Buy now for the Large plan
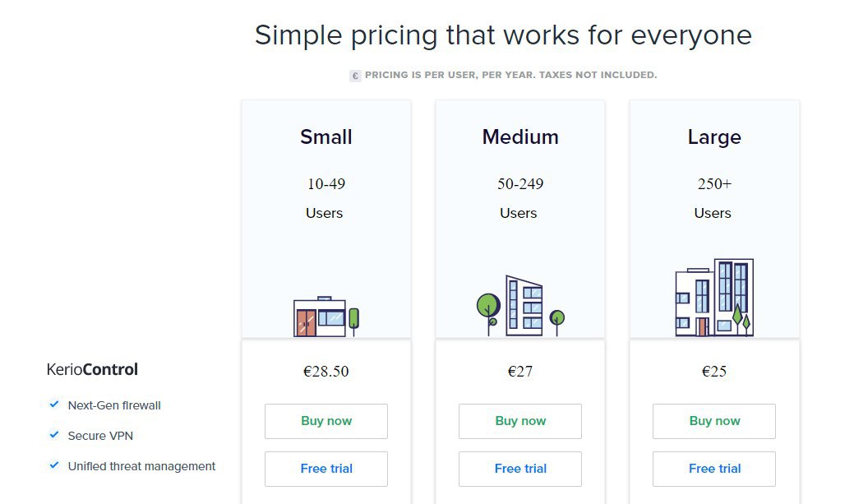Image resolution: width=868 pixels, height=504 pixels. point(714,422)
